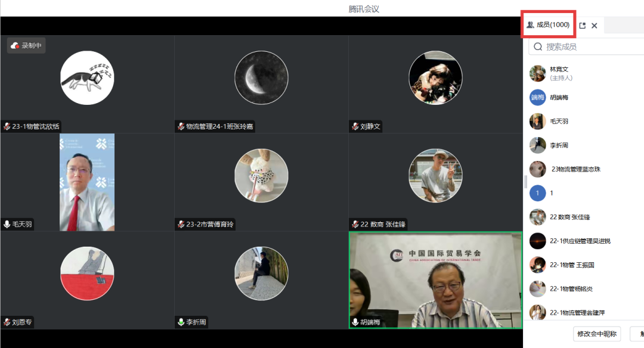The image size is (644, 348).
Task: Click the 录制中 recording cloud indicator
Action: click(26, 45)
